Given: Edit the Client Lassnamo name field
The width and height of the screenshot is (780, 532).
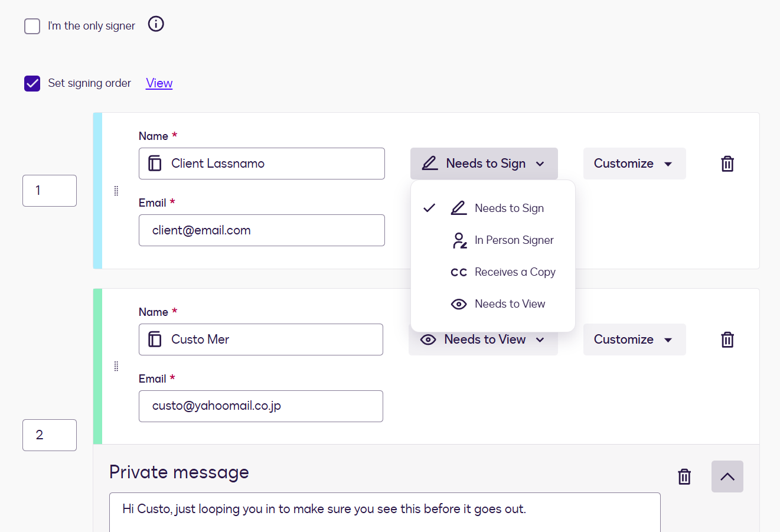Looking at the screenshot, I should tap(262, 164).
